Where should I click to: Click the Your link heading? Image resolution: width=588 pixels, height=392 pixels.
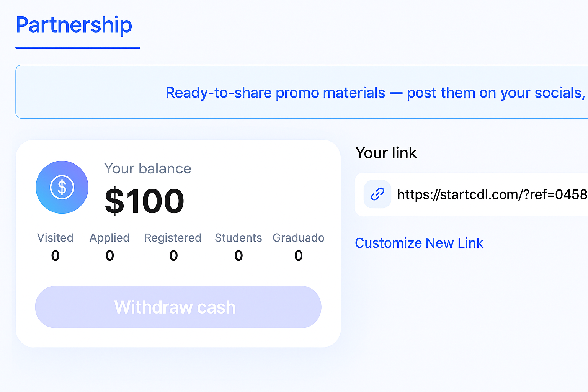[386, 153]
